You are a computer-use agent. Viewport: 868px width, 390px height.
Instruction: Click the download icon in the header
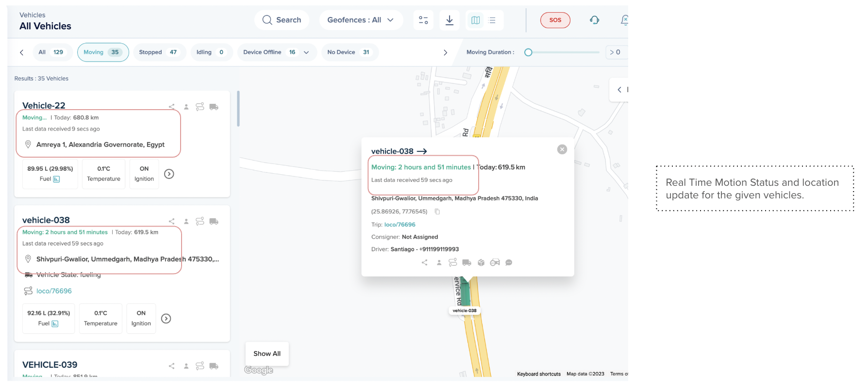coord(450,20)
